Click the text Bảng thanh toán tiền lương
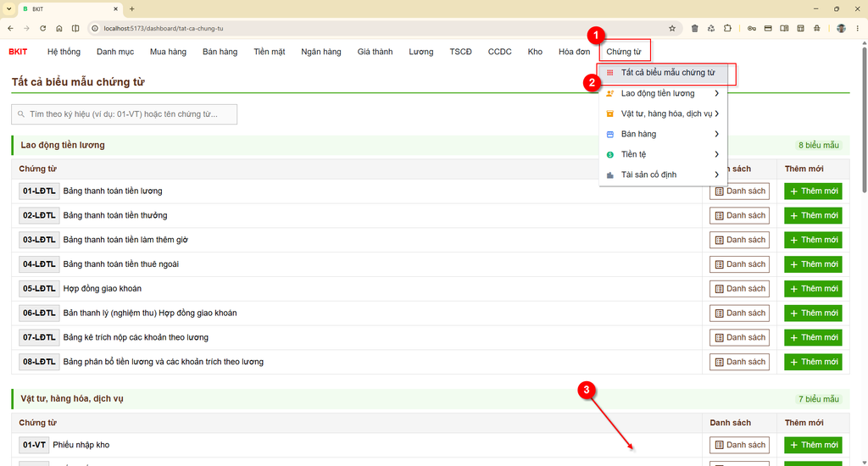This screenshot has width=868, height=466. 113,191
